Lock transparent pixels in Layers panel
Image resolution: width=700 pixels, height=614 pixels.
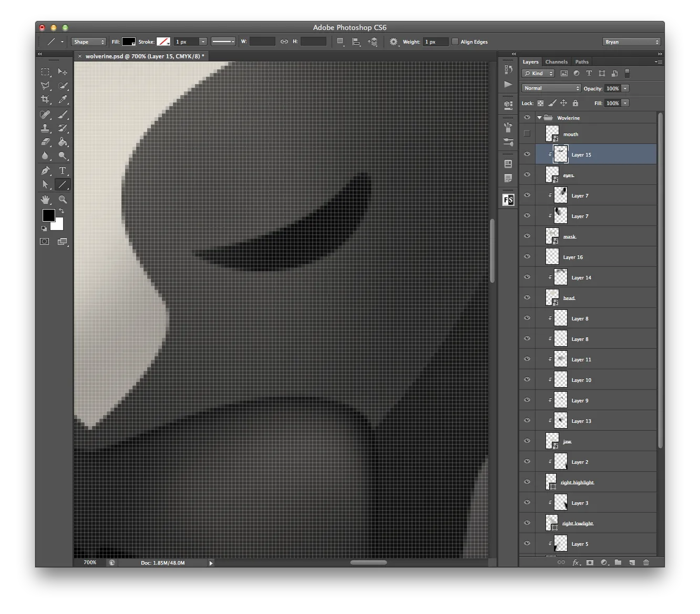pyautogui.click(x=540, y=103)
